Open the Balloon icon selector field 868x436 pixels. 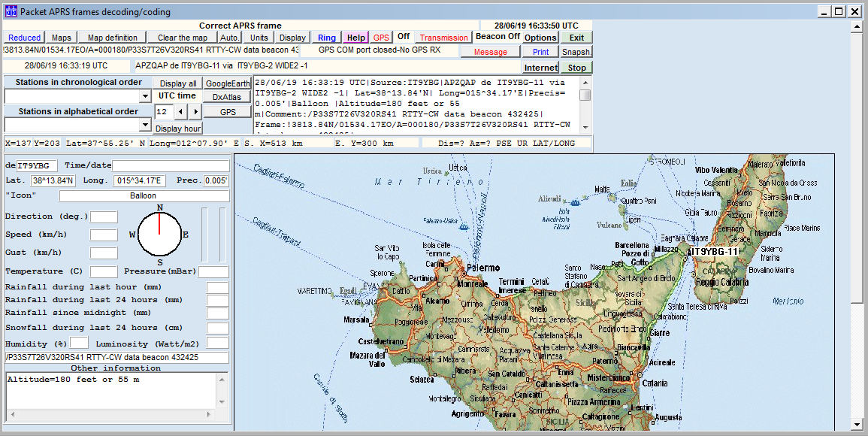tap(144, 195)
